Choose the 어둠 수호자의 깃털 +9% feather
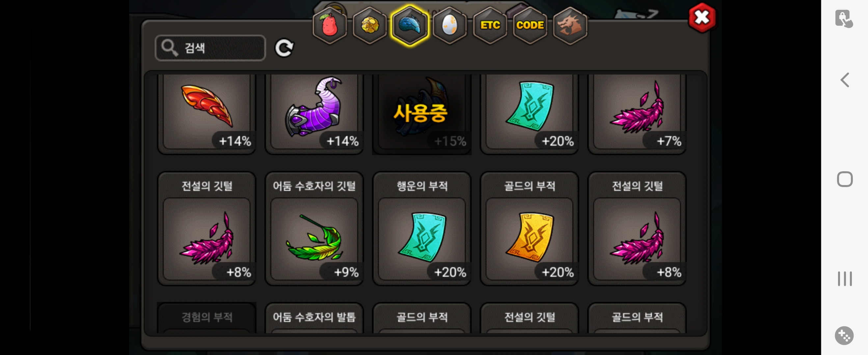Screen dimensions: 868x355 point(314,229)
